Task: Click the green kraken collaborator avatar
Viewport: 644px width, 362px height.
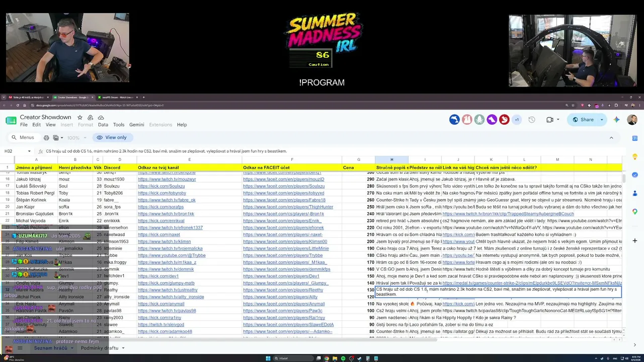Action: point(479,120)
